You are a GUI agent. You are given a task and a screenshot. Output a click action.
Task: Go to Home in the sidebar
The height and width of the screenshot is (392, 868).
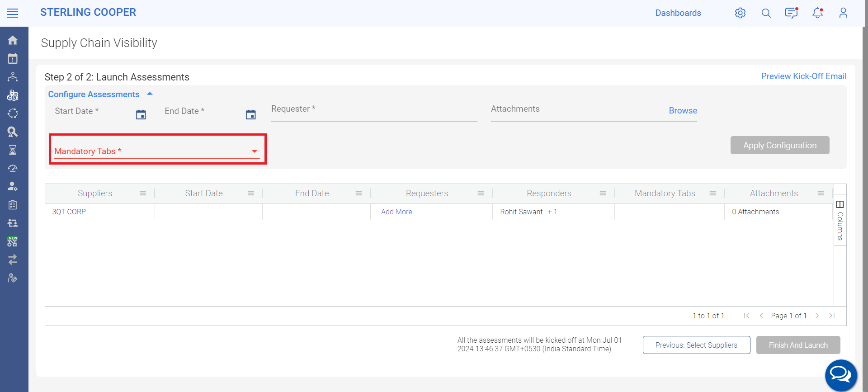pos(13,40)
